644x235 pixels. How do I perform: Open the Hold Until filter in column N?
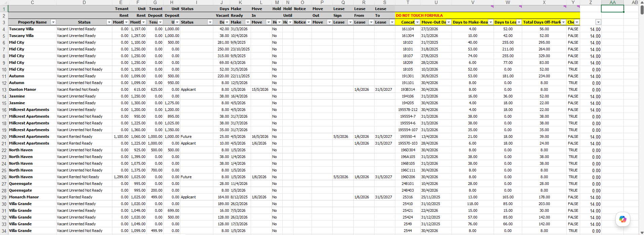[x=290, y=22]
